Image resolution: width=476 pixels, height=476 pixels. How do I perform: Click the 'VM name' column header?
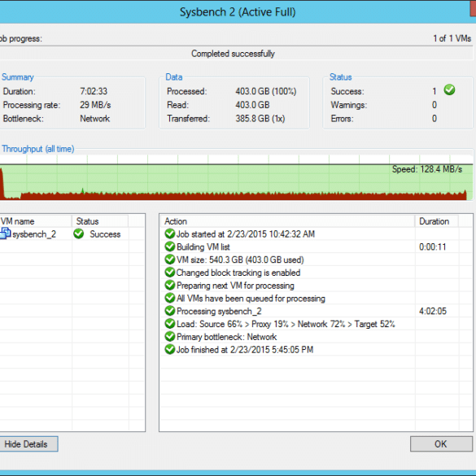36,221
